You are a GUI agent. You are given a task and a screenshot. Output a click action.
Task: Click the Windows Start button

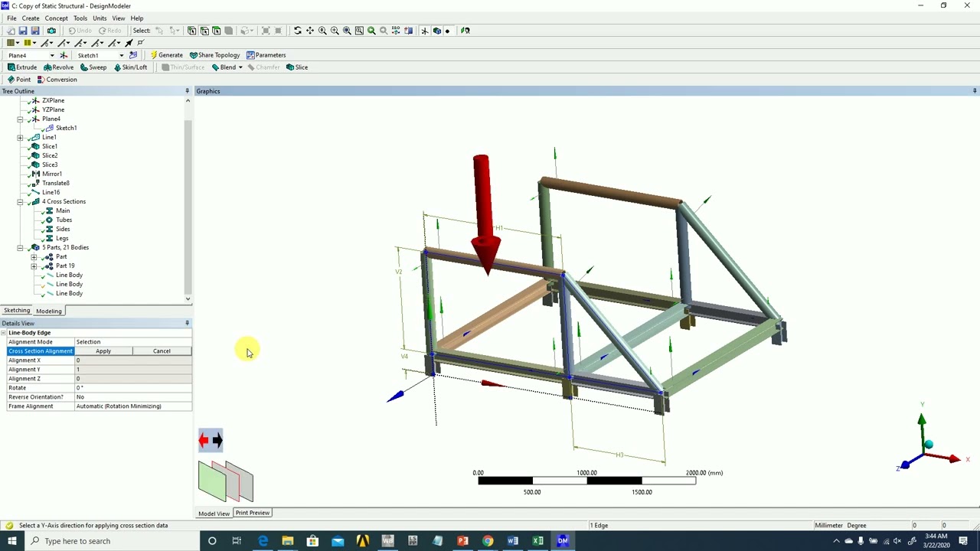[x=12, y=541]
